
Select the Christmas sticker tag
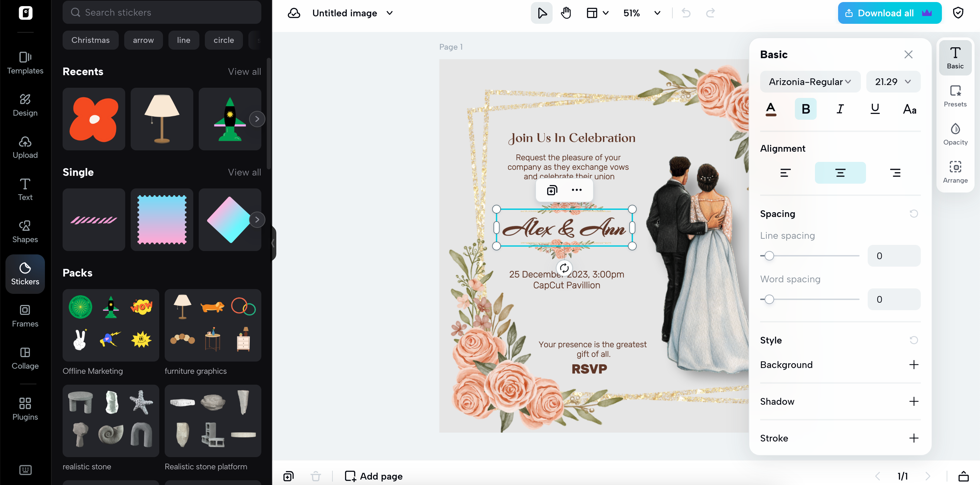[x=90, y=40]
